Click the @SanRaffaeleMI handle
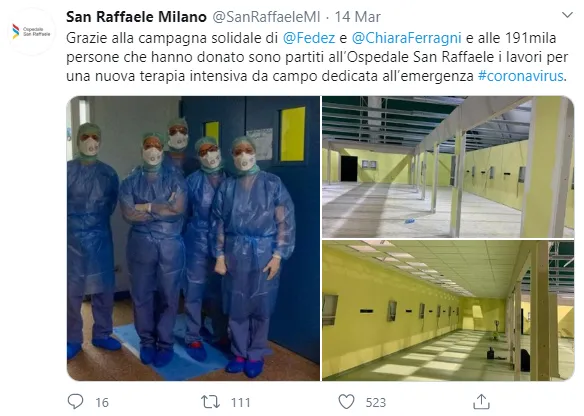 [x=266, y=17]
